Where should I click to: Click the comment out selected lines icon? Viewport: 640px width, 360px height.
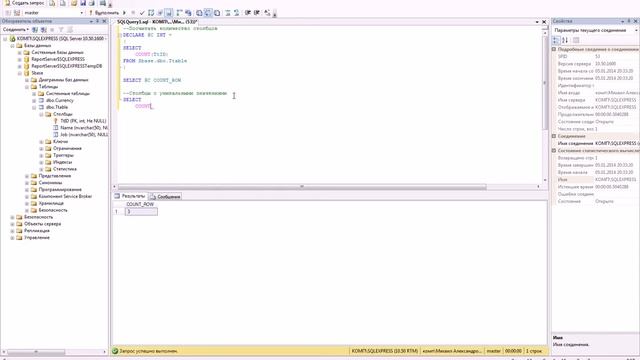[x=228, y=13]
